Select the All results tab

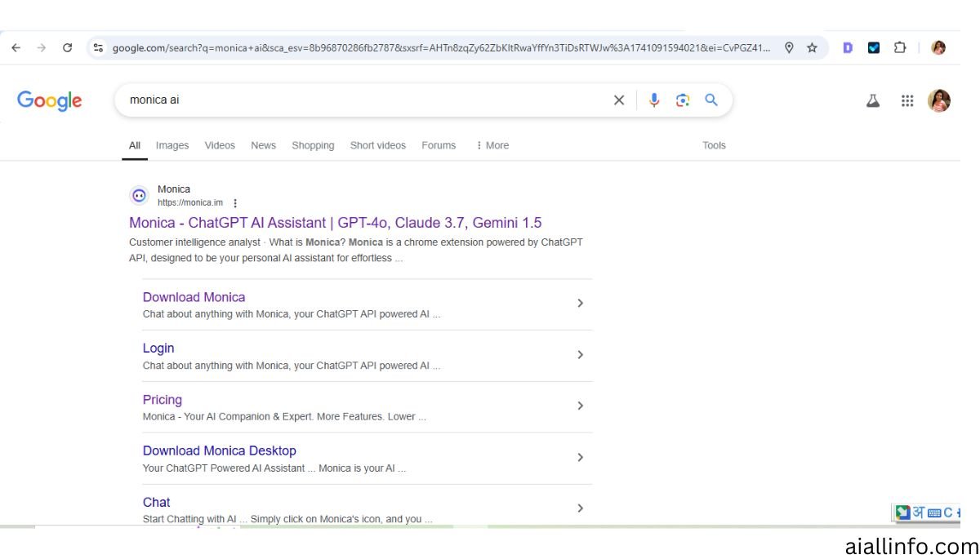pos(135,145)
